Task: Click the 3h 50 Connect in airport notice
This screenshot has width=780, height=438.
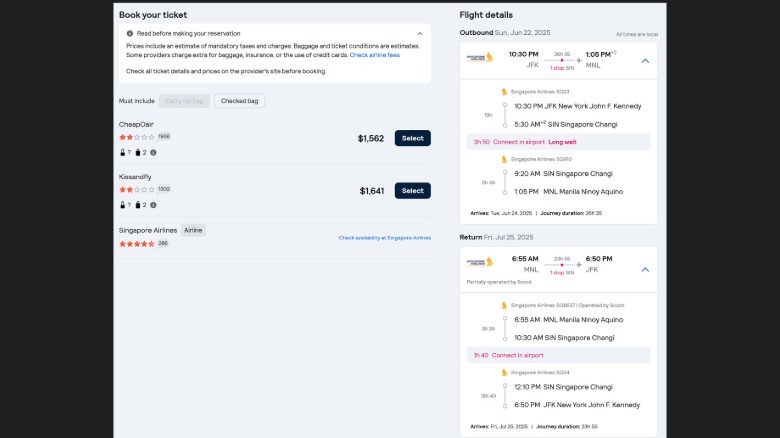Action: [558, 142]
